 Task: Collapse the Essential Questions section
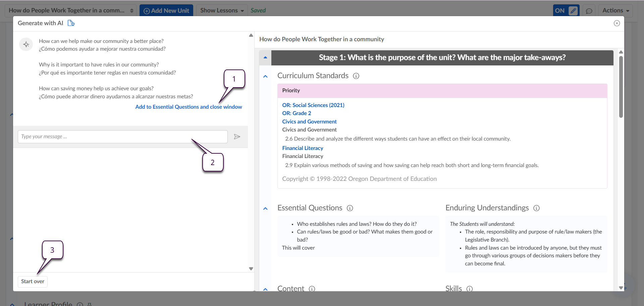click(265, 208)
